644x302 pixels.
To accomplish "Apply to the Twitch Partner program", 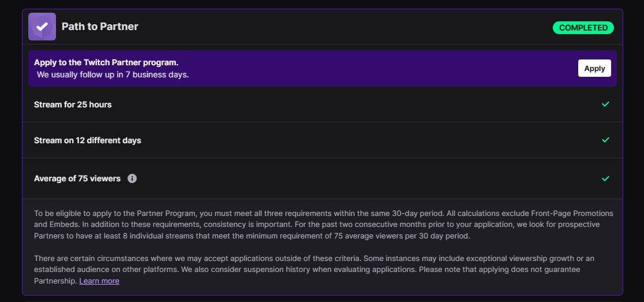I will [x=594, y=68].
